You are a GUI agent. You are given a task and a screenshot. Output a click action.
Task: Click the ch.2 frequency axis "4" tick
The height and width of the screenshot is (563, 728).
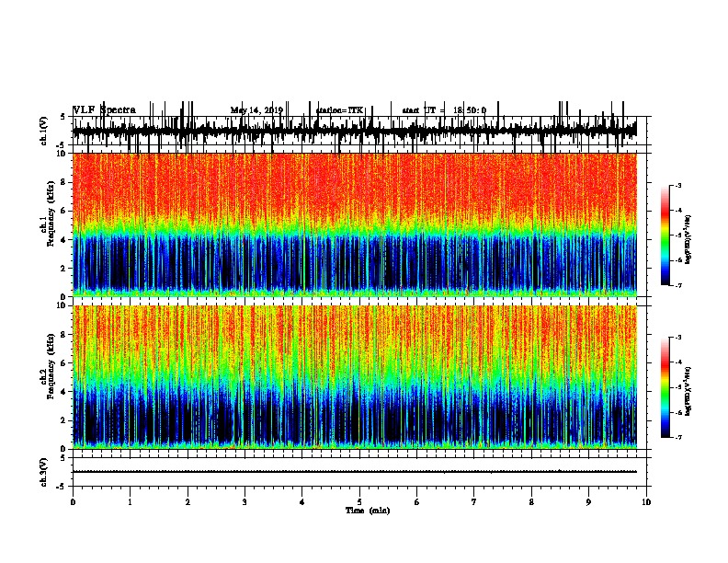pyautogui.click(x=64, y=392)
